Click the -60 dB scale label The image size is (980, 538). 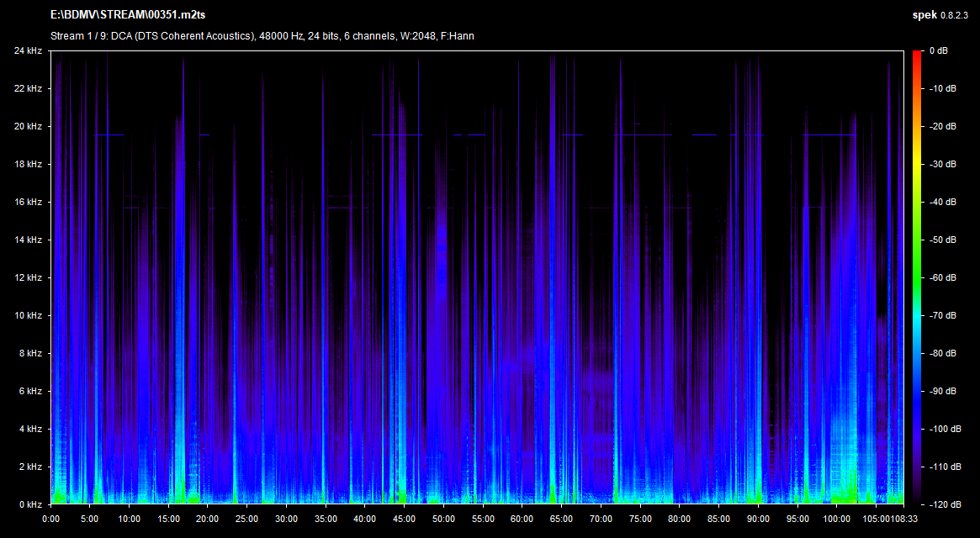(941, 277)
